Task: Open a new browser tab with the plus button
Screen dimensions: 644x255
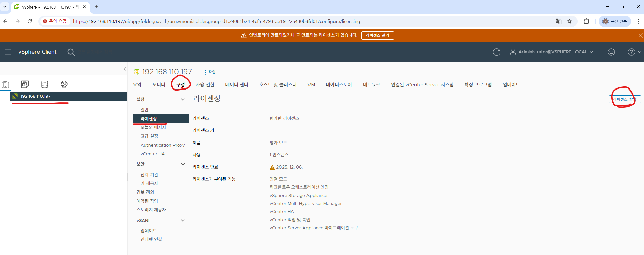Action: pyautogui.click(x=97, y=7)
